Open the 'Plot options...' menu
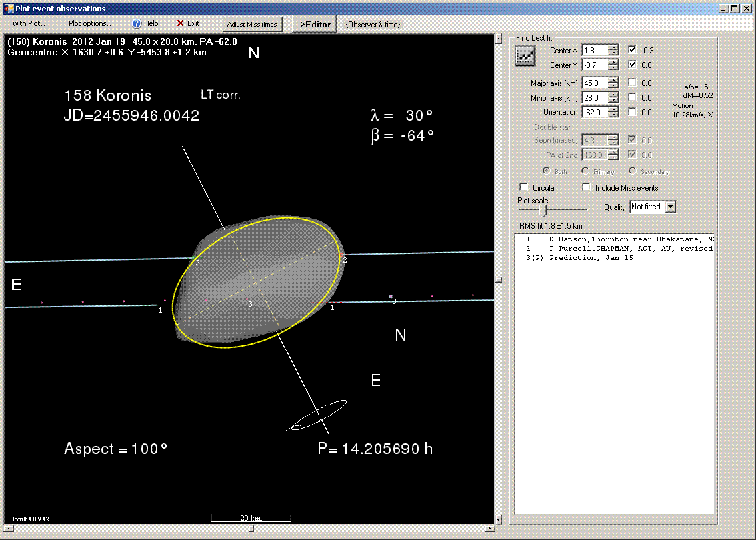This screenshot has height=540, width=756. (91, 23)
